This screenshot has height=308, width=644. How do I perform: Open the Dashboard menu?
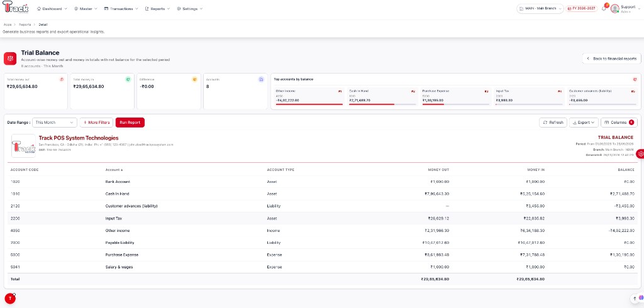(52, 9)
